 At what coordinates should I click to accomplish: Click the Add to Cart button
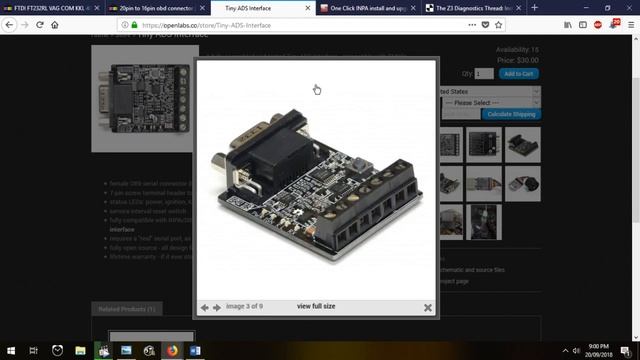518,74
